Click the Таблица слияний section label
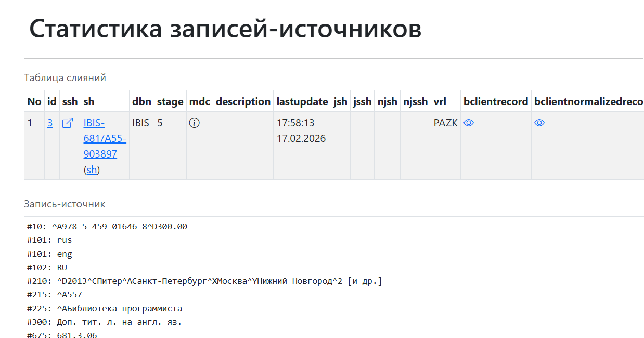This screenshot has width=644, height=338. click(65, 78)
